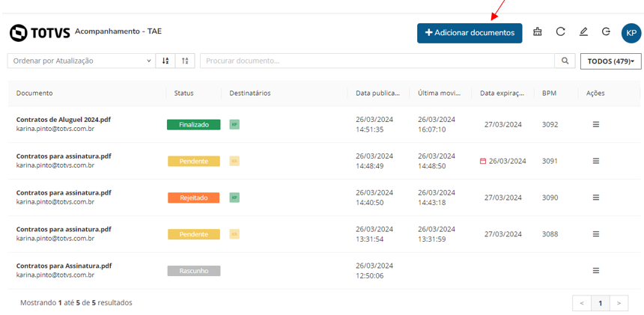Click the Última movi... column header
The height and width of the screenshot is (315, 644).
[x=440, y=93]
